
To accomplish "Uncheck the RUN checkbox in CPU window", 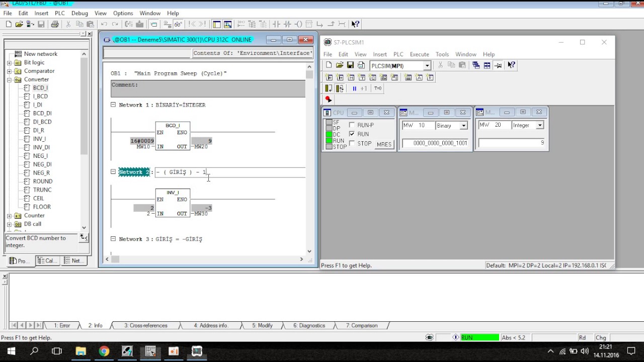I will pos(352,134).
